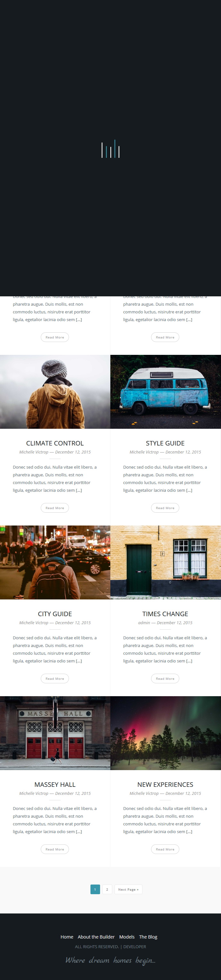Open Models in the footer menu
The width and height of the screenshot is (221, 980).
click(127, 937)
